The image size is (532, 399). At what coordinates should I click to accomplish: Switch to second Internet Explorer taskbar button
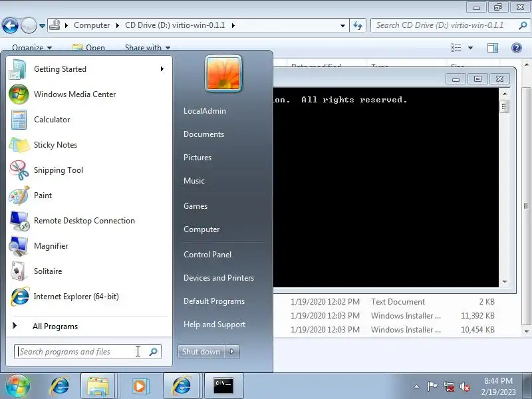click(182, 386)
